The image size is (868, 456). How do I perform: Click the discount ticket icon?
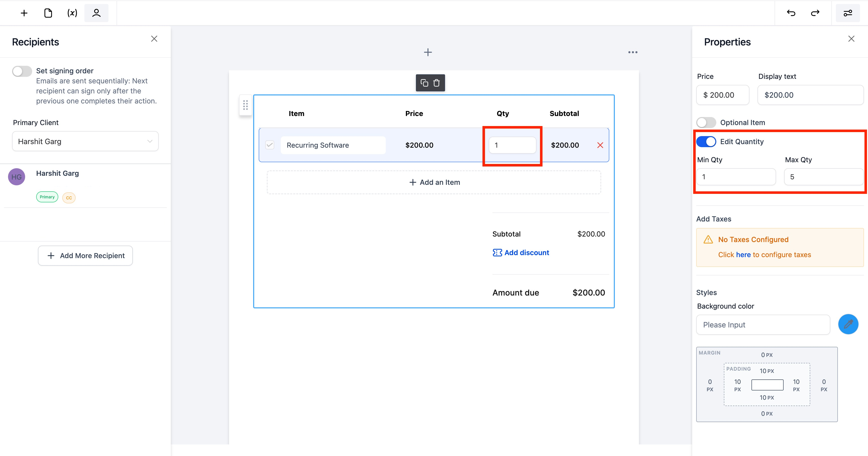pyautogui.click(x=497, y=253)
